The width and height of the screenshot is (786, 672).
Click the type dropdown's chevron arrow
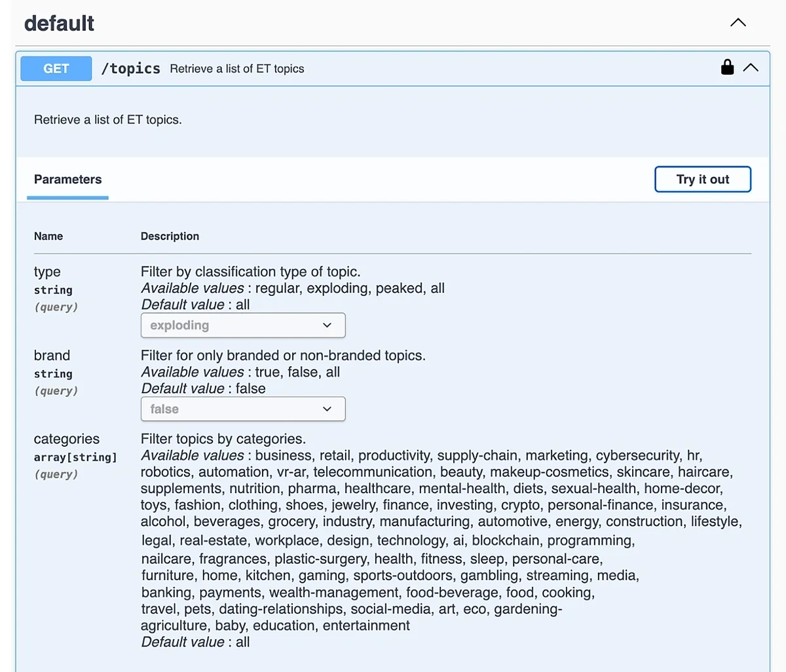point(327,325)
